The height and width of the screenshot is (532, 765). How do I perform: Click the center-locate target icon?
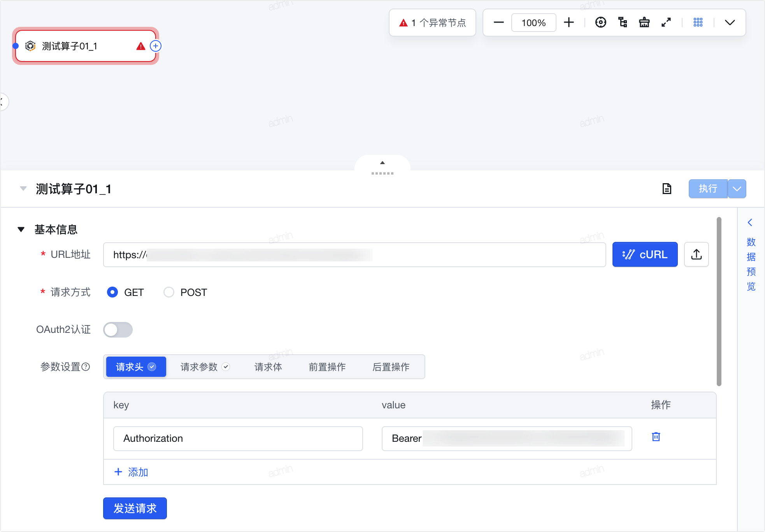[600, 23]
